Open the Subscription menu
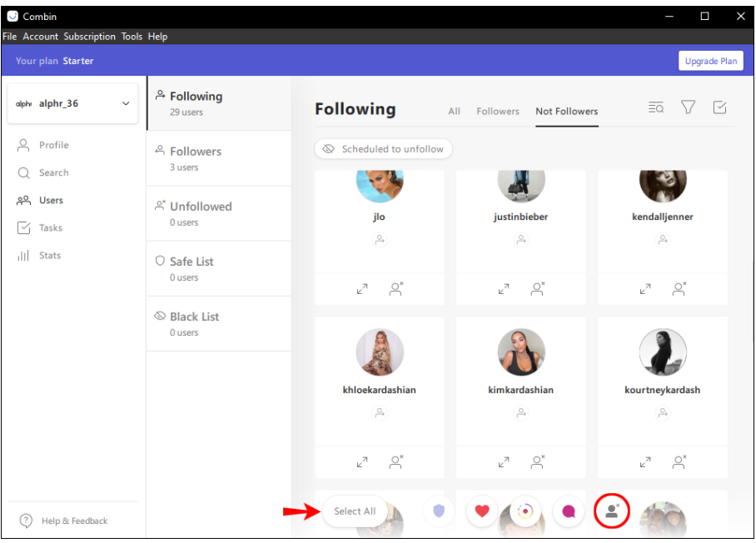Screen dimensions: 756x543 (90, 36)
